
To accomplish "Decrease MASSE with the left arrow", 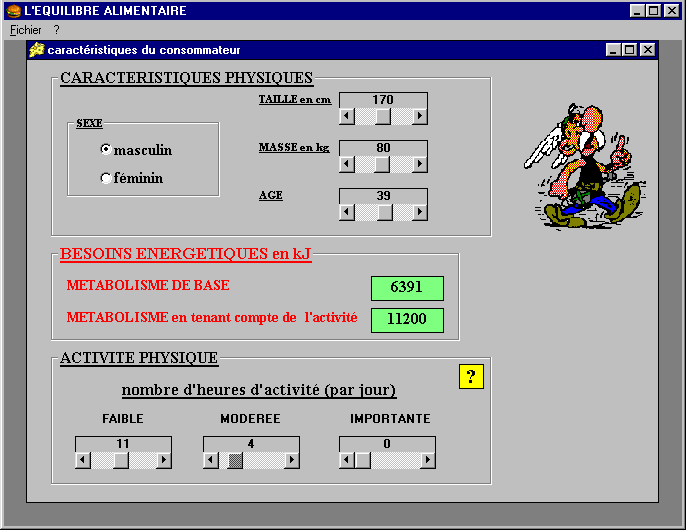I will 347,164.
